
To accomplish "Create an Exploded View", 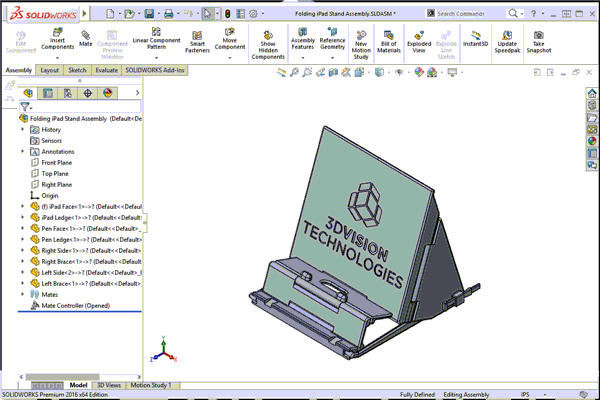I will (419, 40).
